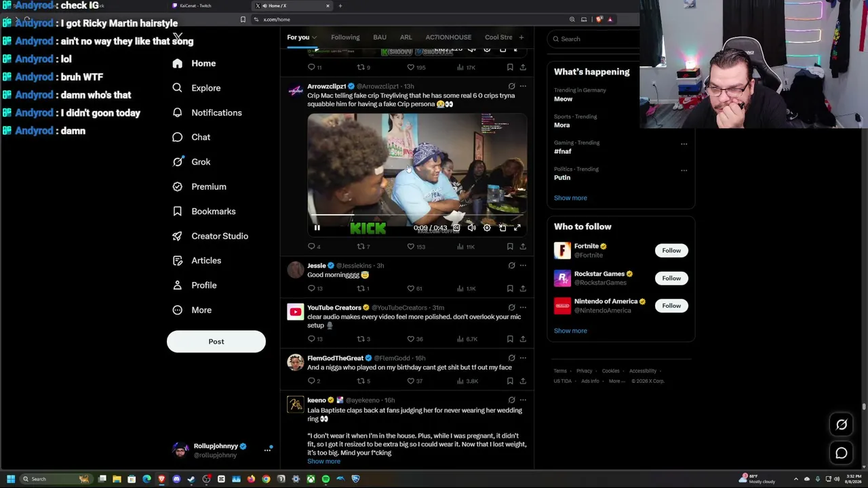This screenshot has height=488, width=868.
Task: Open the floating Grok button
Action: [x=842, y=425]
